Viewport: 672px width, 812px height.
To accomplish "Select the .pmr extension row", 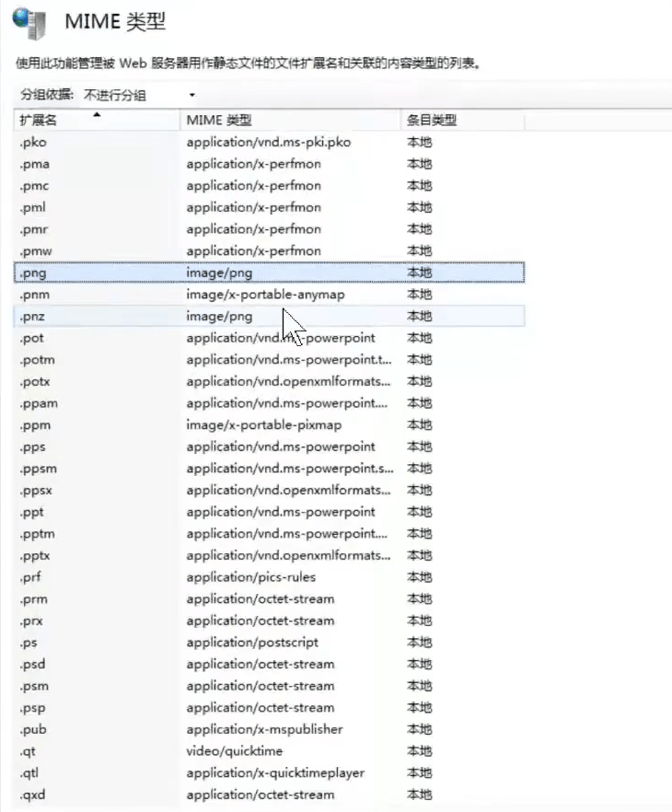I will [x=269, y=229].
